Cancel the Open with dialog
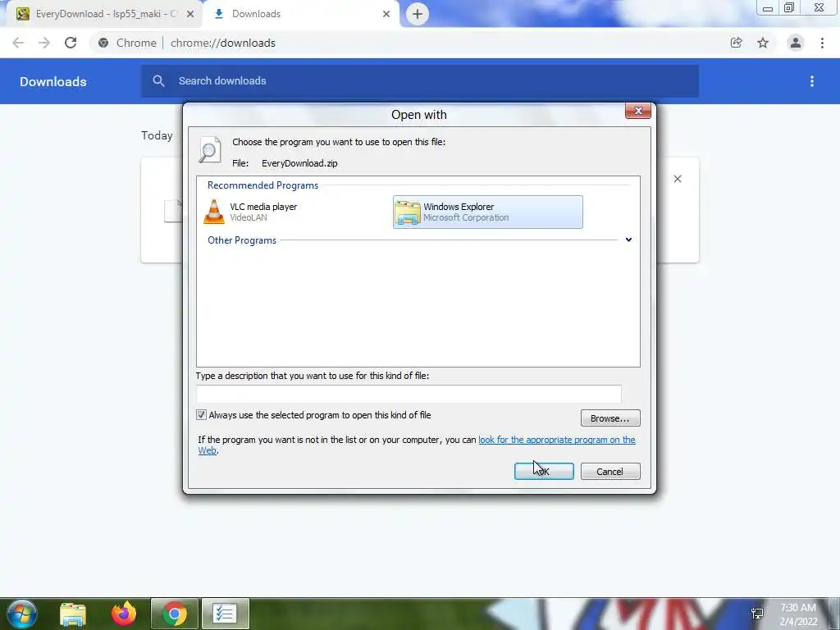Image resolution: width=840 pixels, height=630 pixels. point(610,472)
